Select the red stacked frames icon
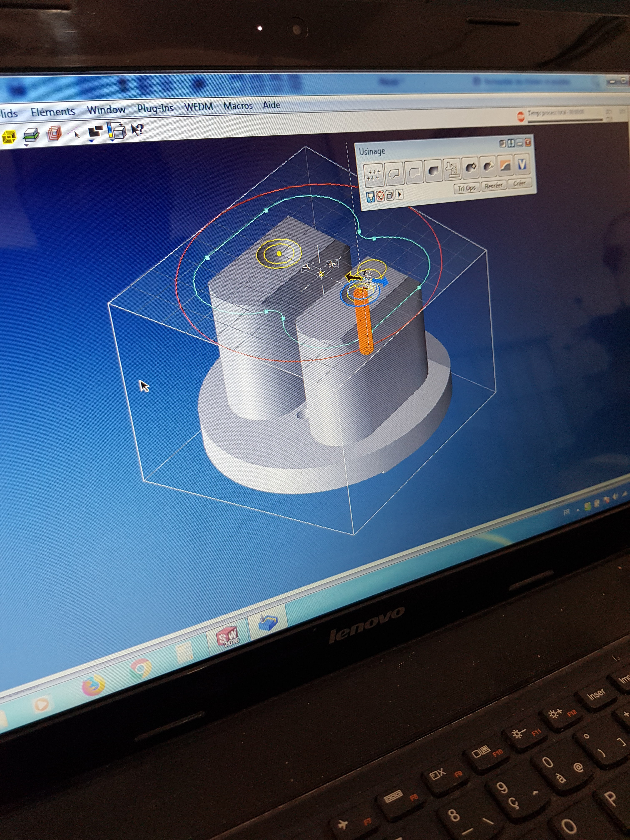The height and width of the screenshot is (840, 630). (x=54, y=134)
